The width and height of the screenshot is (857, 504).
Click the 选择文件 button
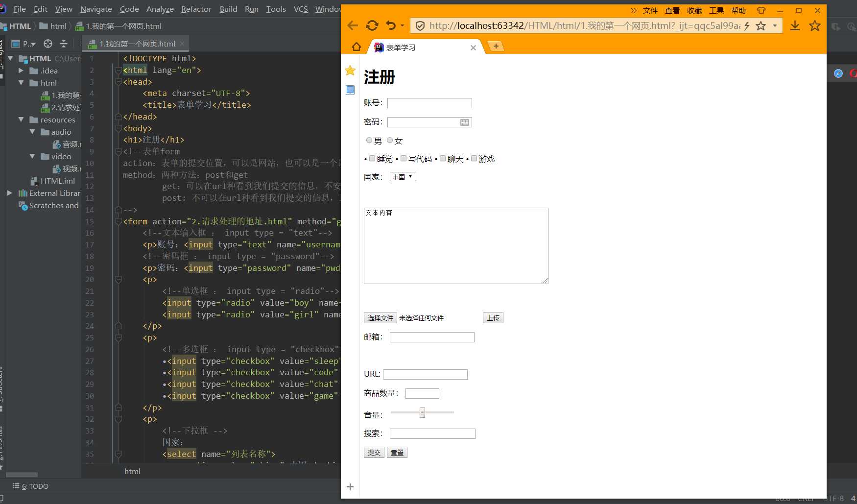click(381, 318)
